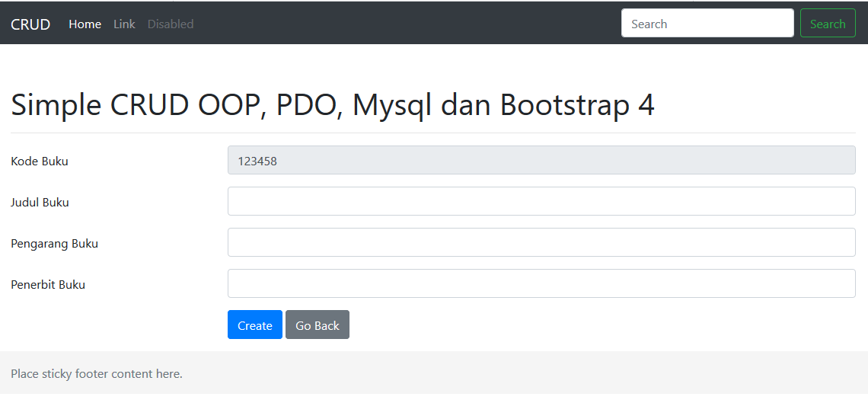Click the Kode Buku field with 123458
The height and width of the screenshot is (403, 868).
[x=541, y=161]
